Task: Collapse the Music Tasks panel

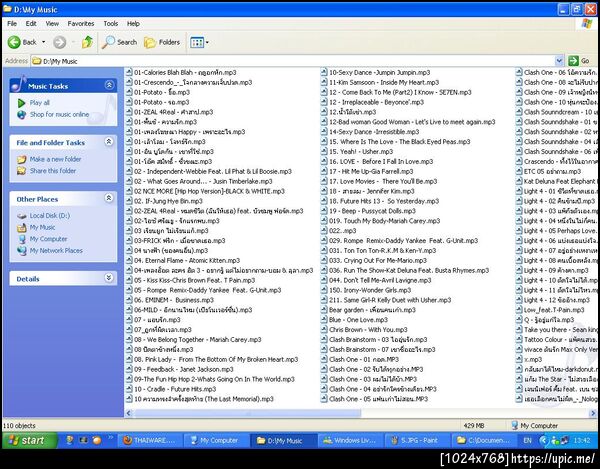Action: coord(109,85)
